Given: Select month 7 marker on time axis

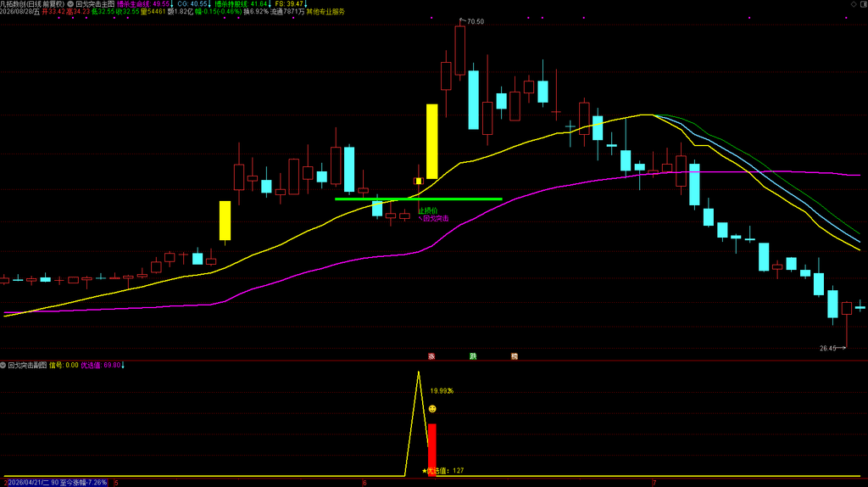Looking at the screenshot, I should [654, 483].
